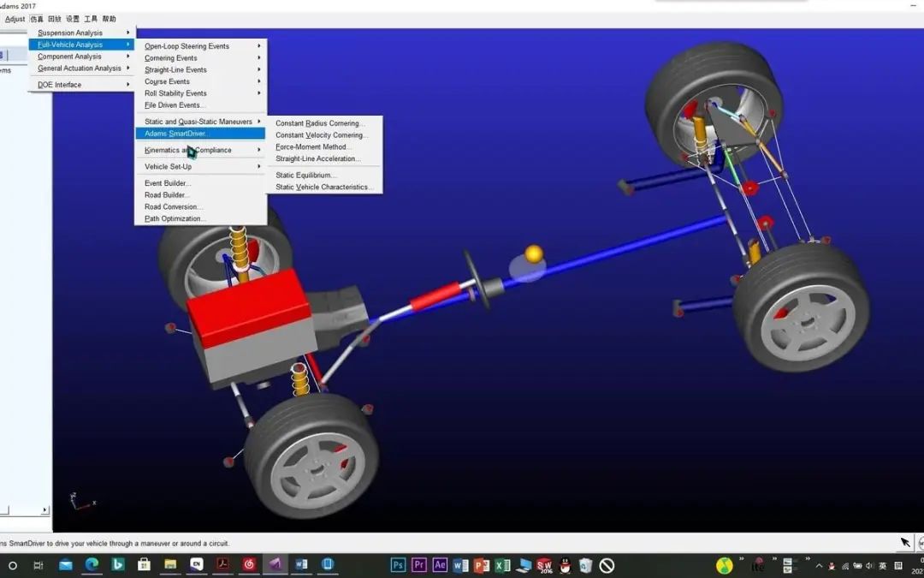Open the Adjust menu
This screenshot has height=578, width=924.
pyautogui.click(x=15, y=19)
